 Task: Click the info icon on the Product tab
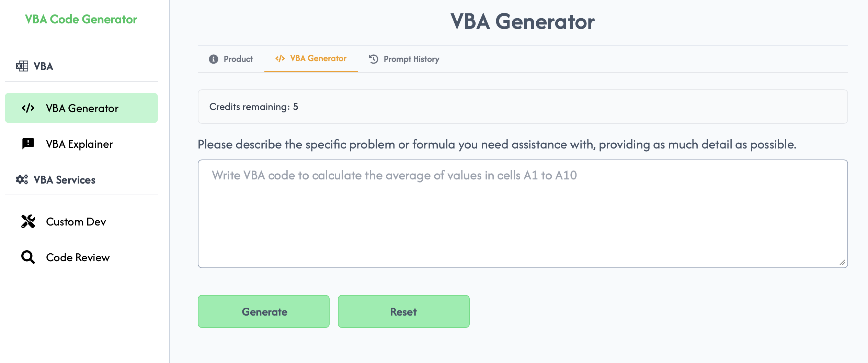point(213,59)
